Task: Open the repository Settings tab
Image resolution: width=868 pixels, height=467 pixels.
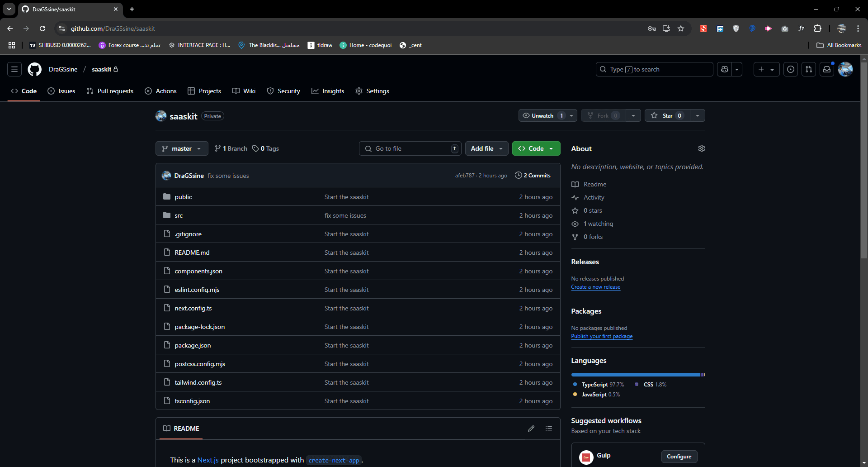Action: coord(373,91)
